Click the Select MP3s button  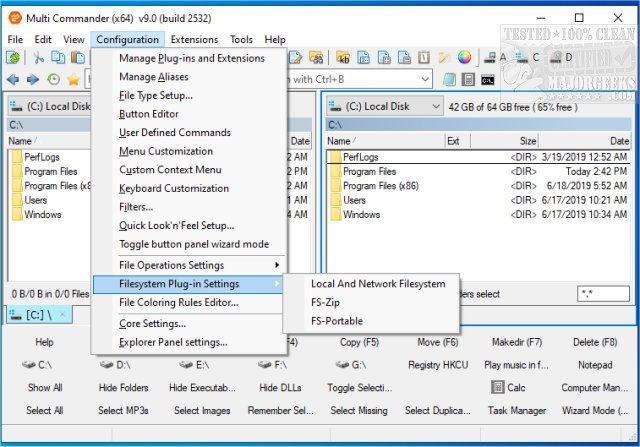[x=123, y=410]
